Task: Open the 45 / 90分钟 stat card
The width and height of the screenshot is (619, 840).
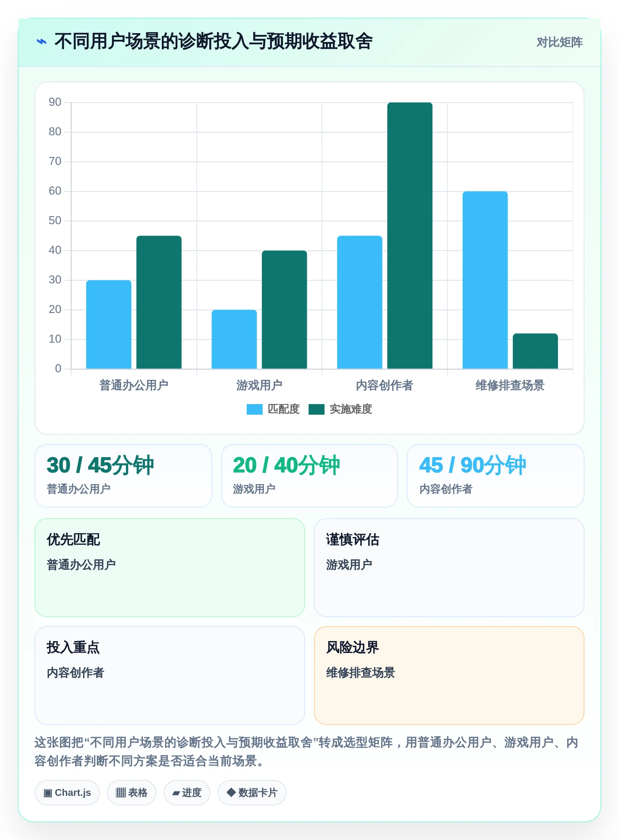Action: click(x=496, y=476)
